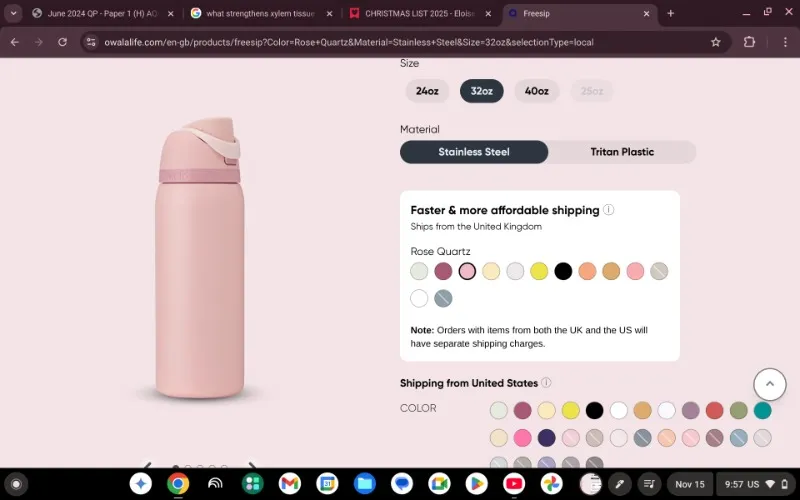Open the Files app from the shelf

tap(365, 484)
